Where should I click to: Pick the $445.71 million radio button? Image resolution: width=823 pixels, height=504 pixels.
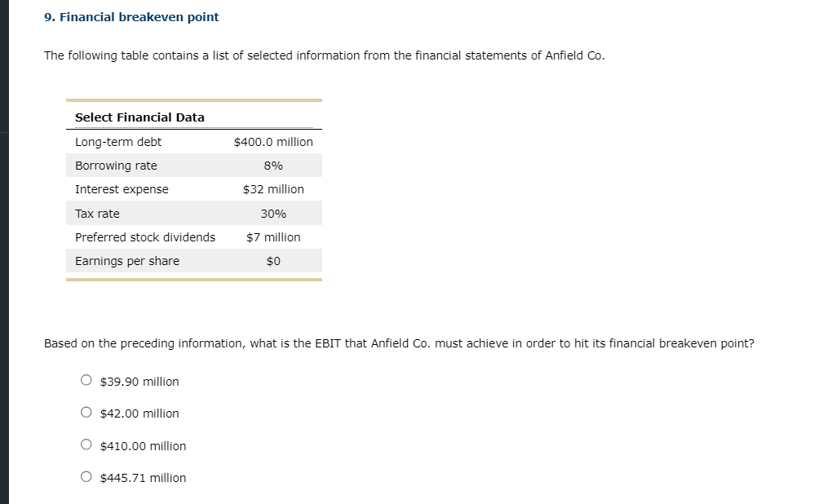86,477
